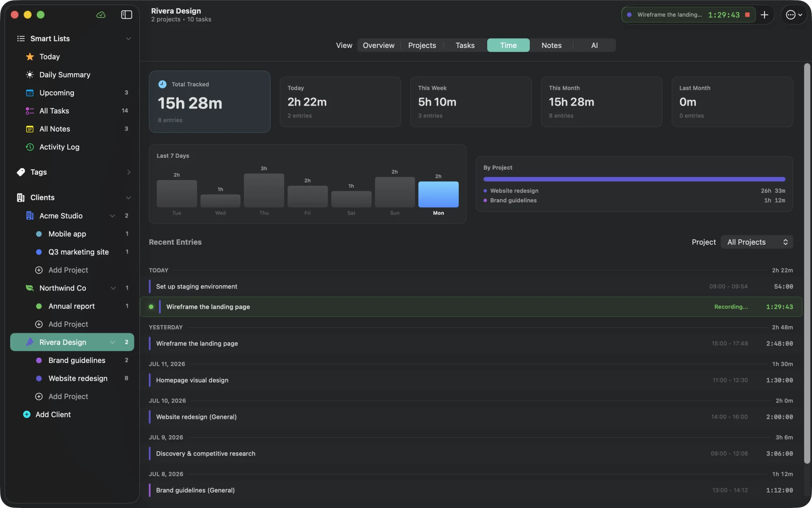The width and height of the screenshot is (812, 508).
Task: Open the cloud sync status icon
Action: (x=101, y=15)
